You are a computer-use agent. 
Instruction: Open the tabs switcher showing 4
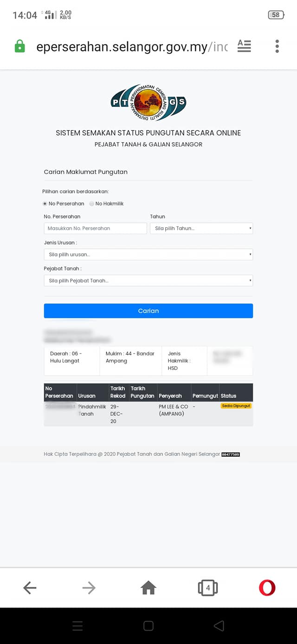point(207,588)
